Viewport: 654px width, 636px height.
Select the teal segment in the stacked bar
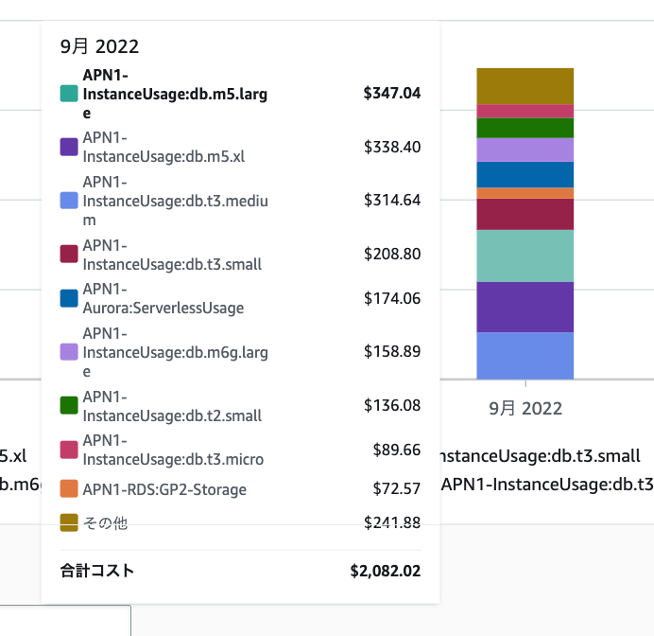(x=525, y=255)
